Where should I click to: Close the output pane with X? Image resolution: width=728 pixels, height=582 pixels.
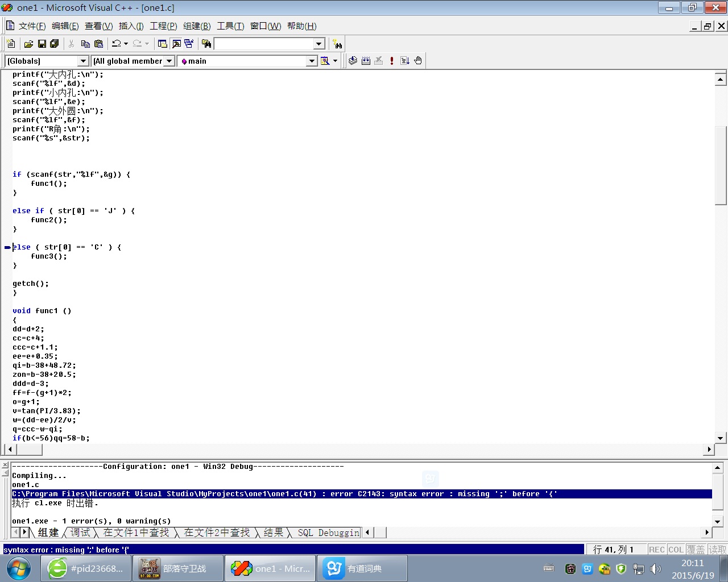point(5,465)
